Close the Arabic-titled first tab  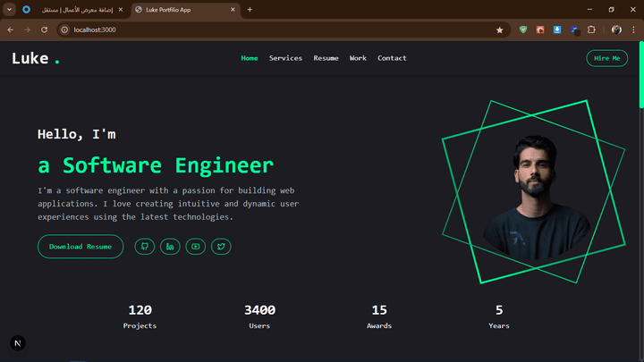pyautogui.click(x=121, y=10)
